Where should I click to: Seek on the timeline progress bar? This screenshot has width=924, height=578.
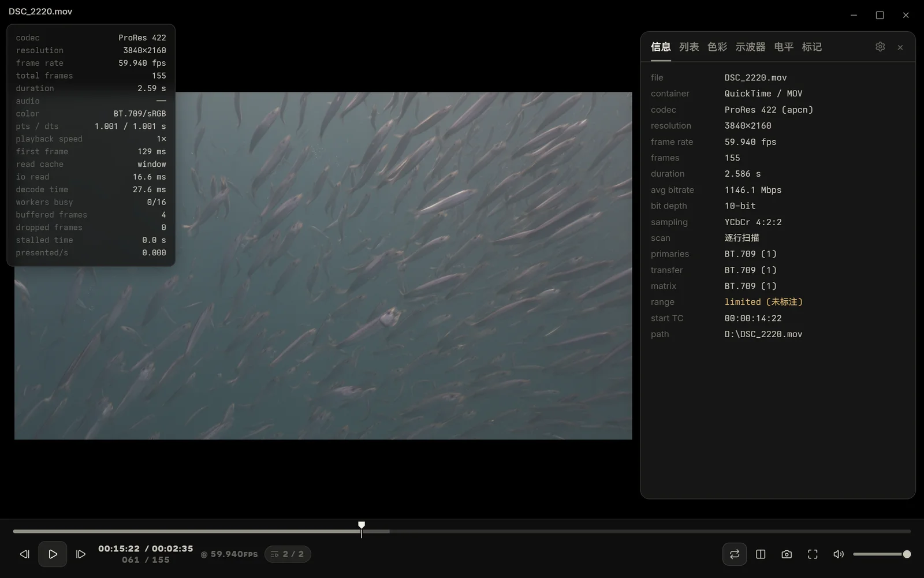click(x=462, y=531)
